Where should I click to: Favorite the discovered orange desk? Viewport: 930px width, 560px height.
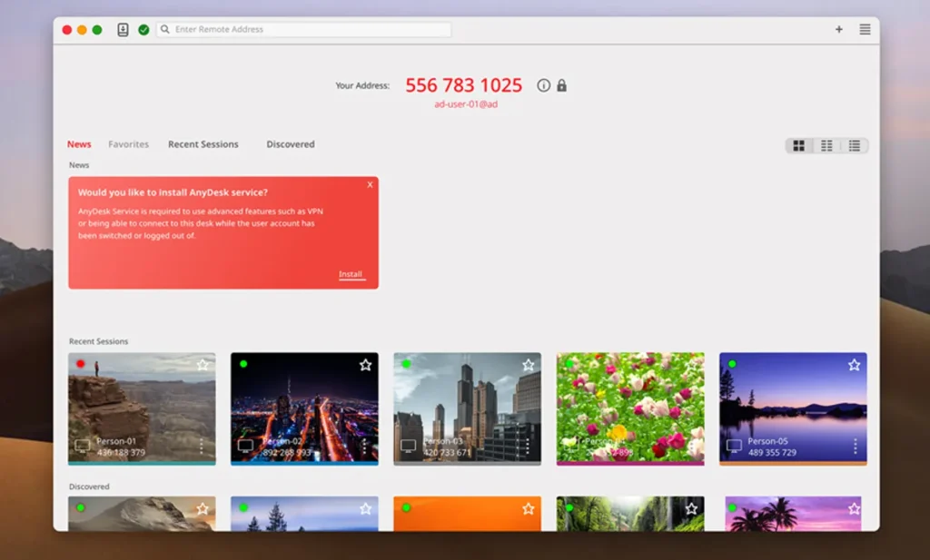(x=528, y=509)
